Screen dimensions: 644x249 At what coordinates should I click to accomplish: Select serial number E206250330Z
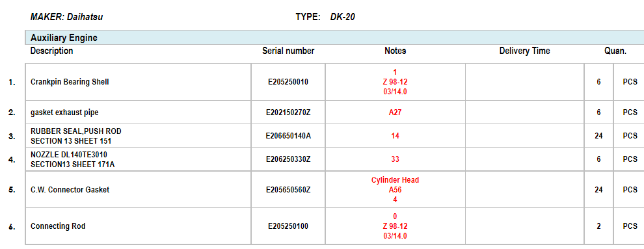288,159
